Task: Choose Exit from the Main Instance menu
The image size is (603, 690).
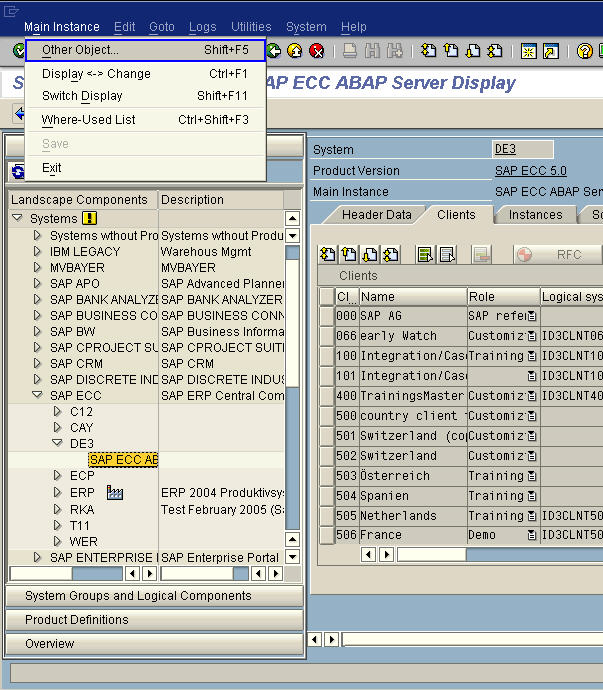Action: [145, 168]
